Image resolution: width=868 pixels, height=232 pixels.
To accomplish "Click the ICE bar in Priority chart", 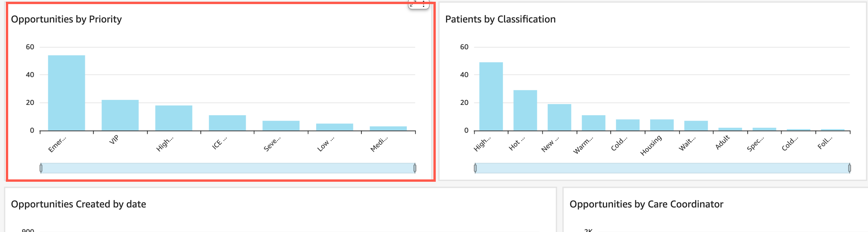I will pos(227,123).
